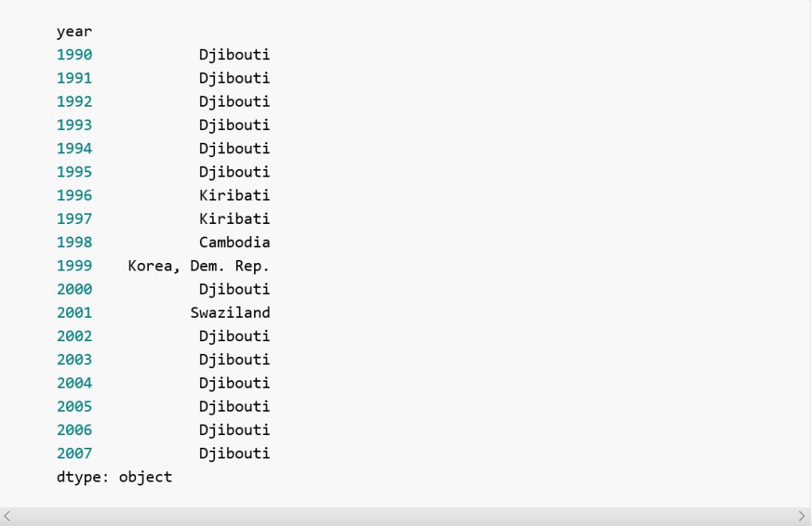Click the horizontal scrollbar track

(x=404, y=516)
